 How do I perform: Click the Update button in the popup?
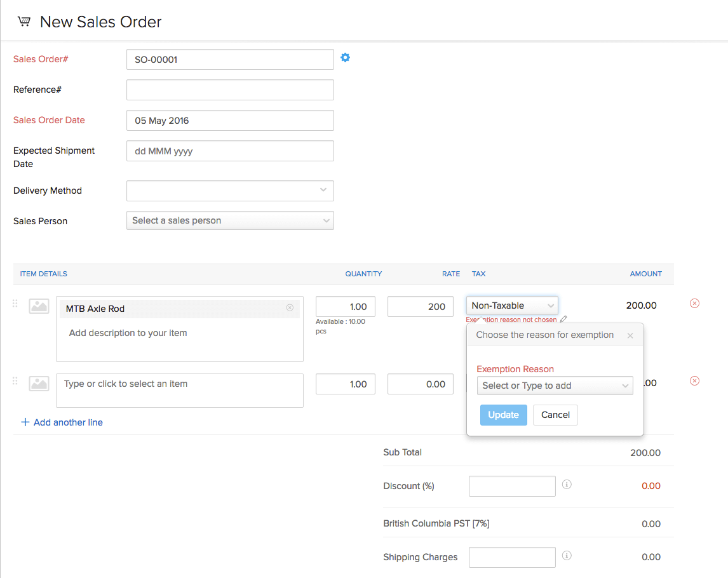503,415
